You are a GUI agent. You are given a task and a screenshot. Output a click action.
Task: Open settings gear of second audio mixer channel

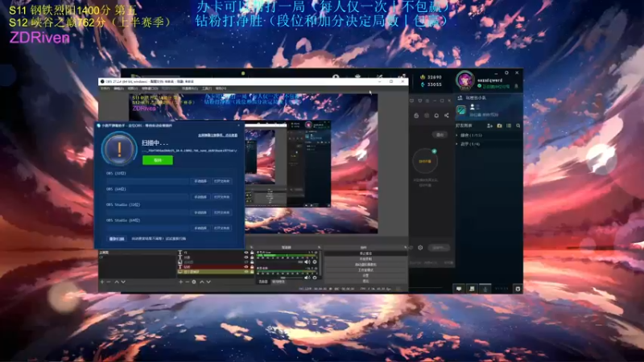[315, 278]
